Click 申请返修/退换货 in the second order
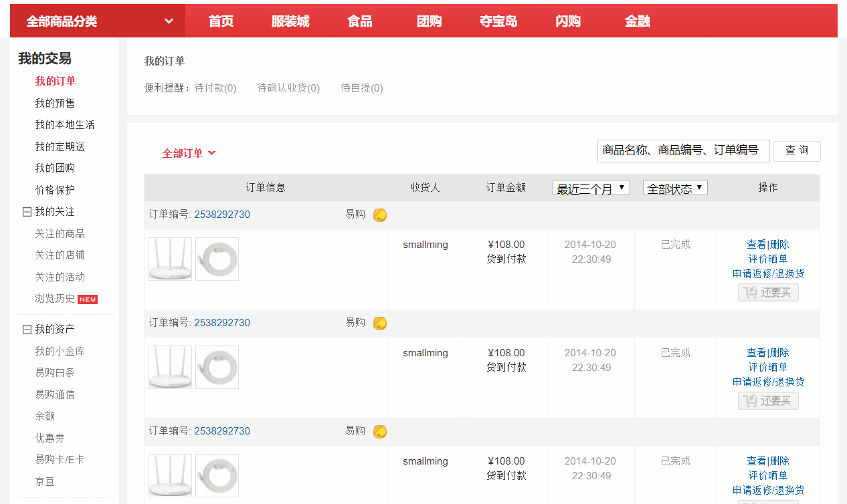Screen dimensions: 847x504 pyautogui.click(x=768, y=382)
